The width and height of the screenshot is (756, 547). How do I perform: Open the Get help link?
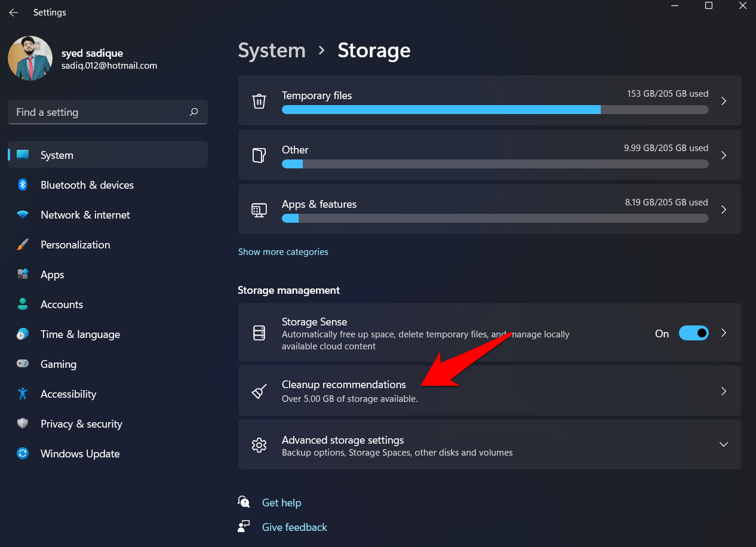[x=281, y=503]
